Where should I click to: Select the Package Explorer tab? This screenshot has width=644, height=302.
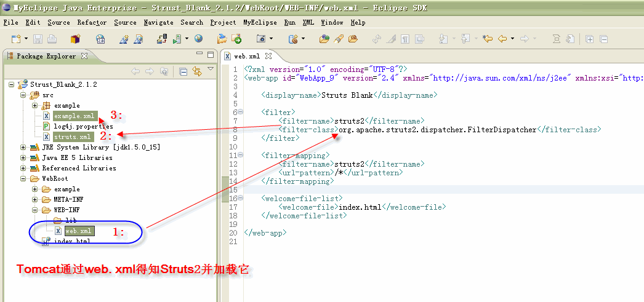tap(46, 56)
